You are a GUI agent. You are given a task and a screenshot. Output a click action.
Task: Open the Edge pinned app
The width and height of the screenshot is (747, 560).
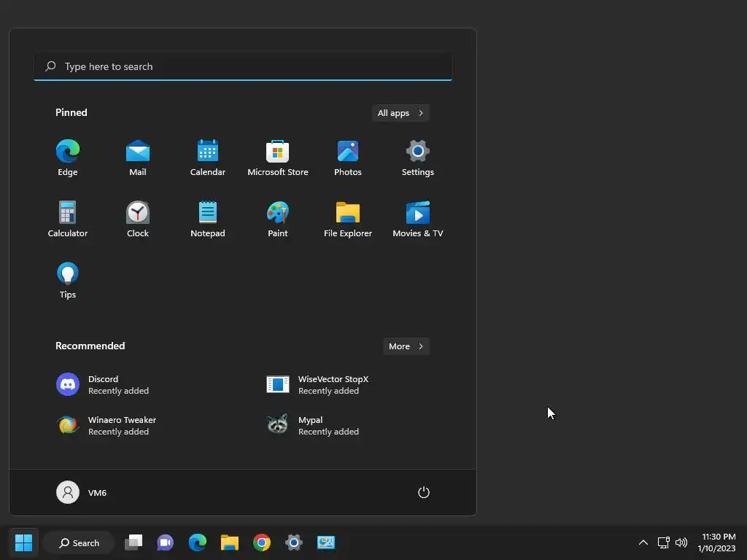[x=68, y=158]
